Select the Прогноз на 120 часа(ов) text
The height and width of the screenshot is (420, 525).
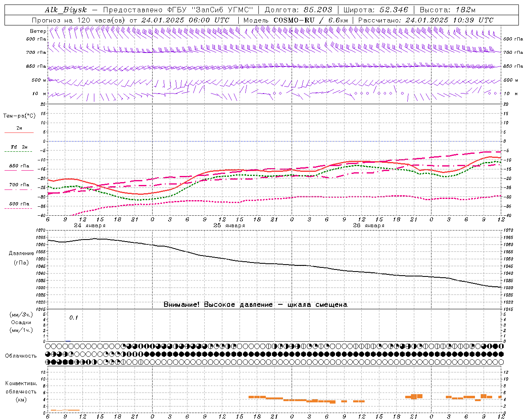click(x=79, y=20)
